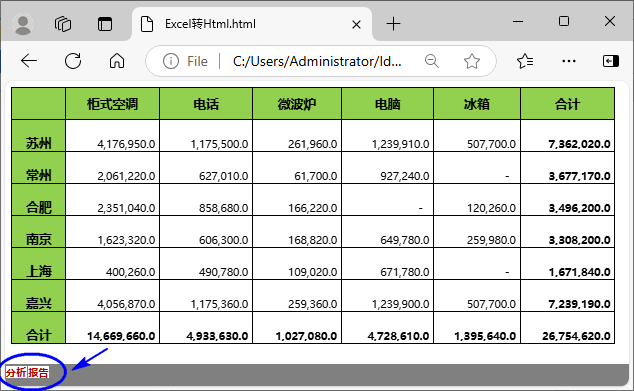Open the workspaces icon
Viewport: 634px width, 391px height.
(x=63, y=24)
